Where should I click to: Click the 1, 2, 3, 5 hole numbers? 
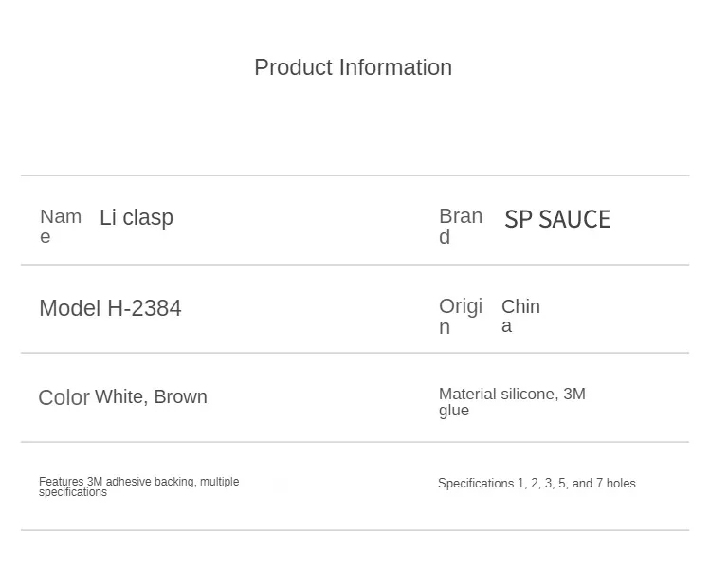coord(542,484)
